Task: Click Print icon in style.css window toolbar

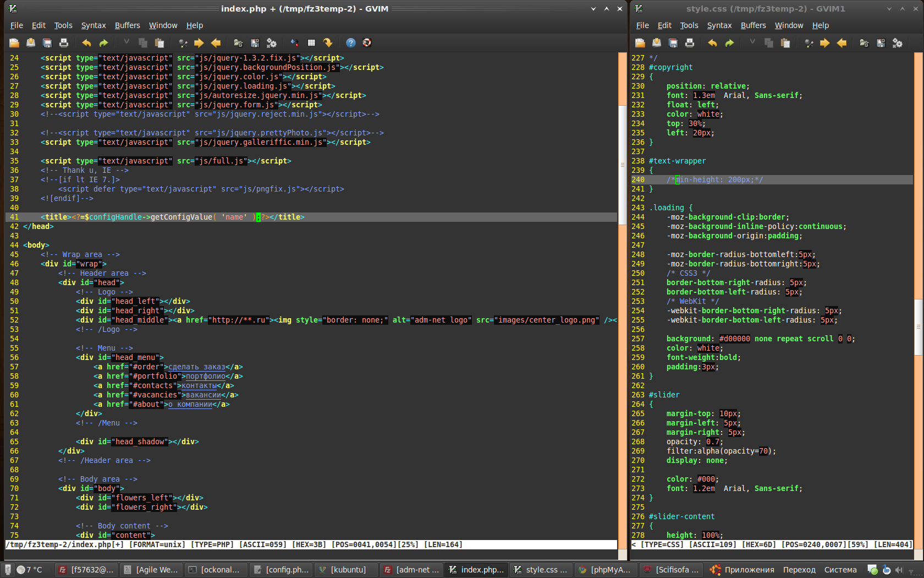Action: point(690,43)
